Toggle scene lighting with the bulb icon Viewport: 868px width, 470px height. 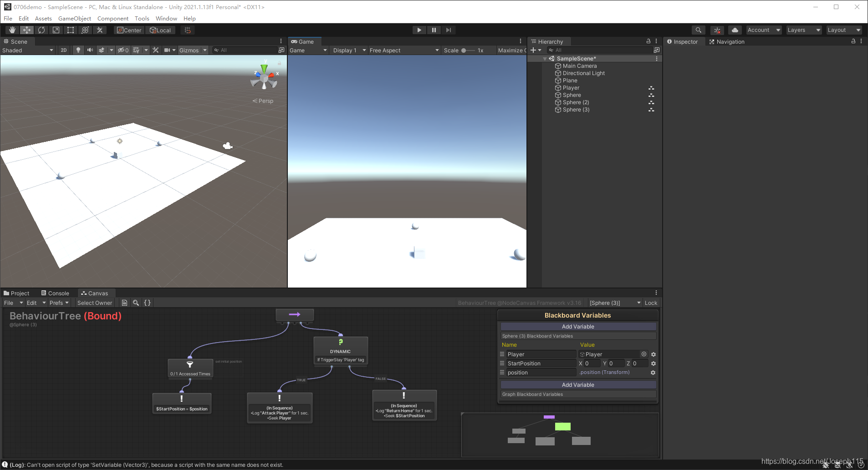click(x=78, y=50)
